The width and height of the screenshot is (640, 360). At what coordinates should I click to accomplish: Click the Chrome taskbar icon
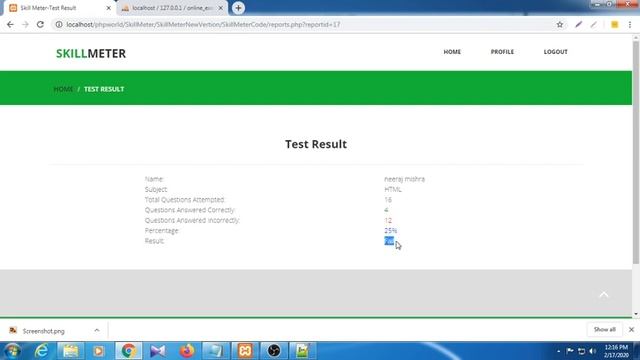coord(128,351)
